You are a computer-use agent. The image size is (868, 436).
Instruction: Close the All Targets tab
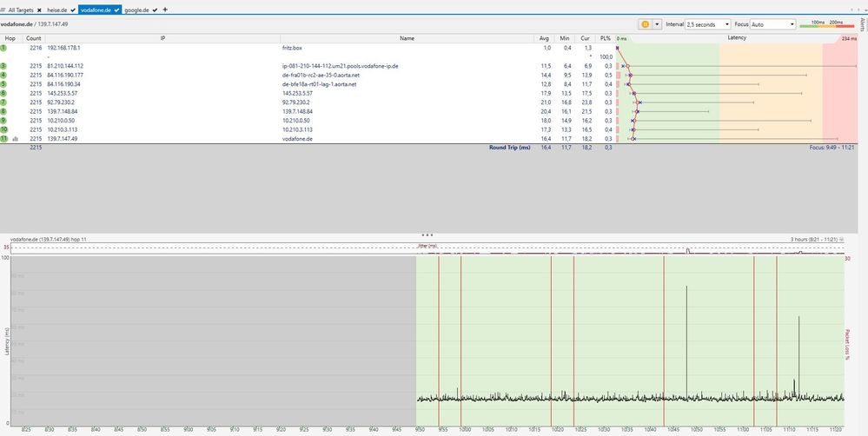(39, 9)
